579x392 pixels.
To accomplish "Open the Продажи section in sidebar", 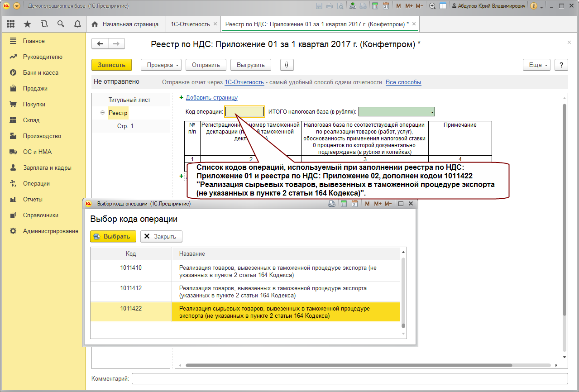I will pos(35,88).
